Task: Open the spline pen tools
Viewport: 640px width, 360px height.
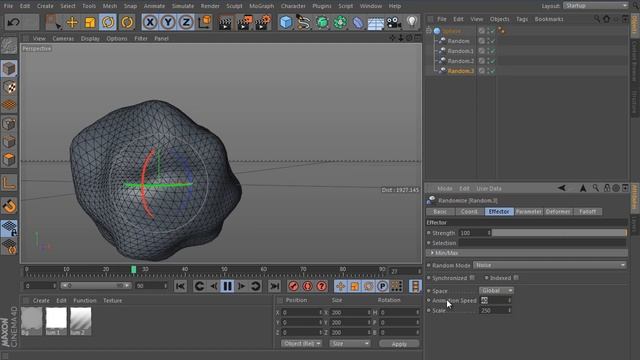Action: pos(303,22)
